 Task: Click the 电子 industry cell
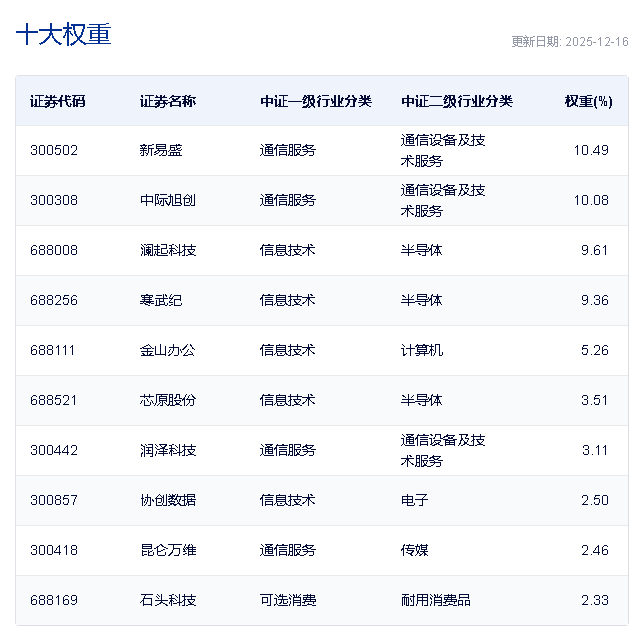[415, 500]
